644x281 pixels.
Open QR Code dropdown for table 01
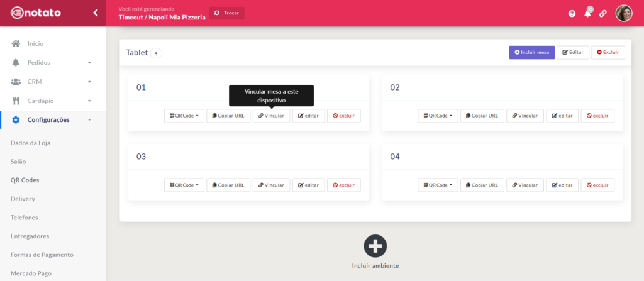point(184,116)
